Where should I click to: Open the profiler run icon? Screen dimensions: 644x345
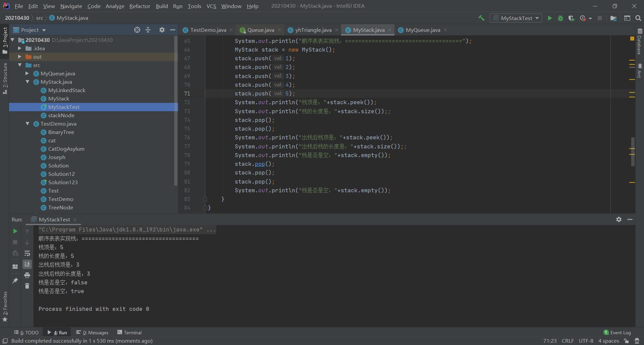click(583, 18)
